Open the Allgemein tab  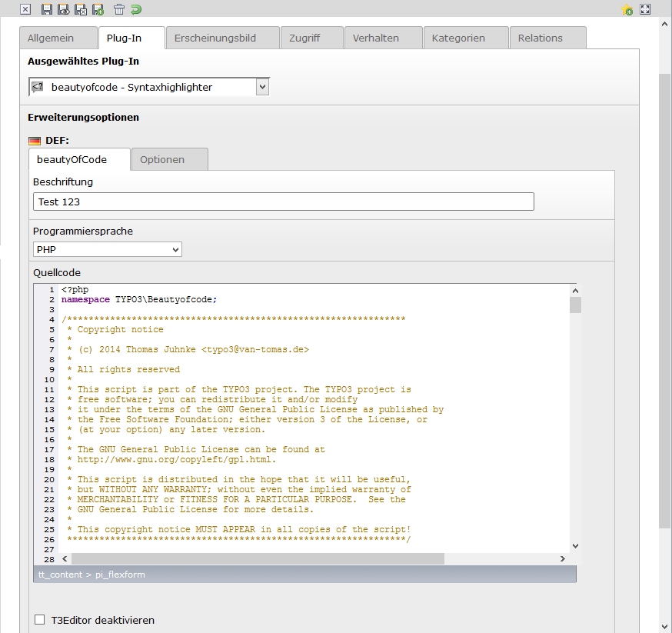58,38
